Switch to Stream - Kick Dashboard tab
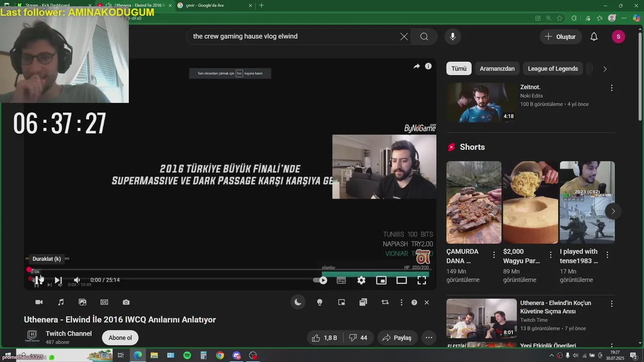 coord(53,6)
